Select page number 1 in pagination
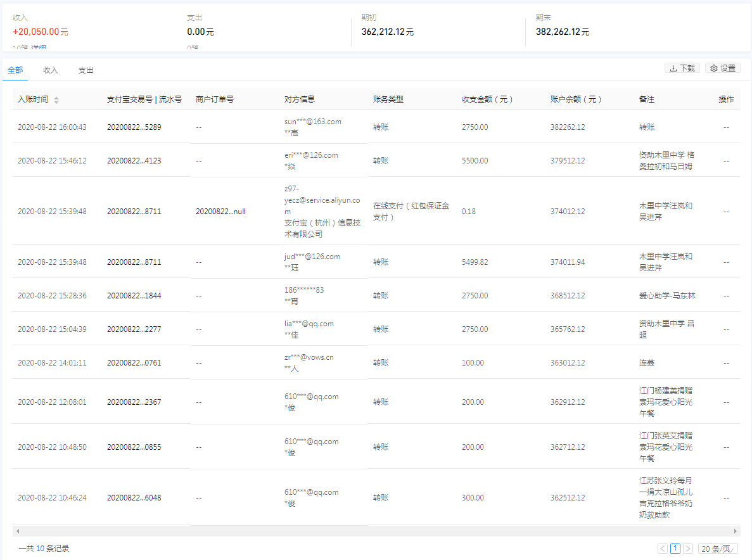This screenshot has height=560, width=752. click(x=675, y=549)
